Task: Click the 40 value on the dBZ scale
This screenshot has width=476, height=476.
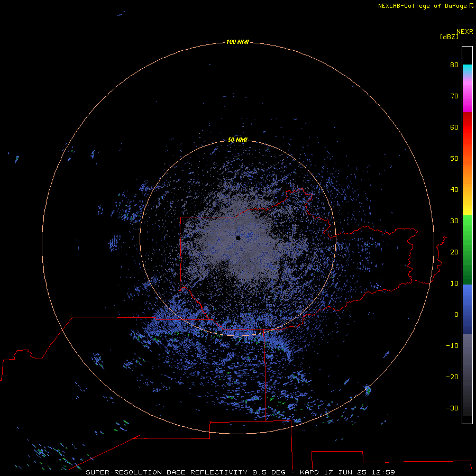Action: pos(454,190)
